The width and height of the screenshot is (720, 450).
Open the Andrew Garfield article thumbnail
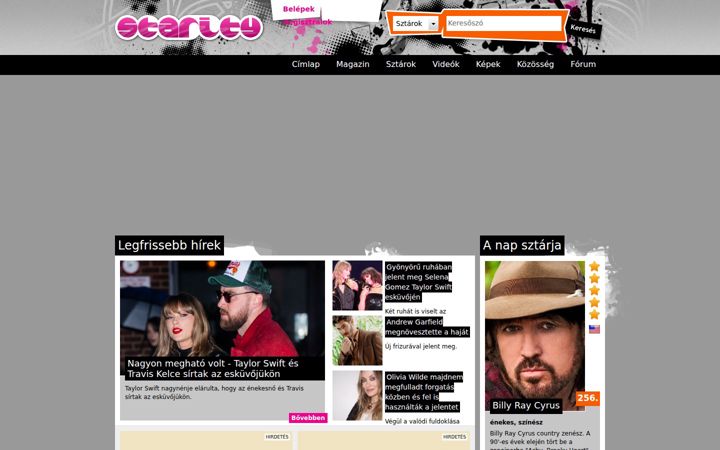(x=357, y=340)
